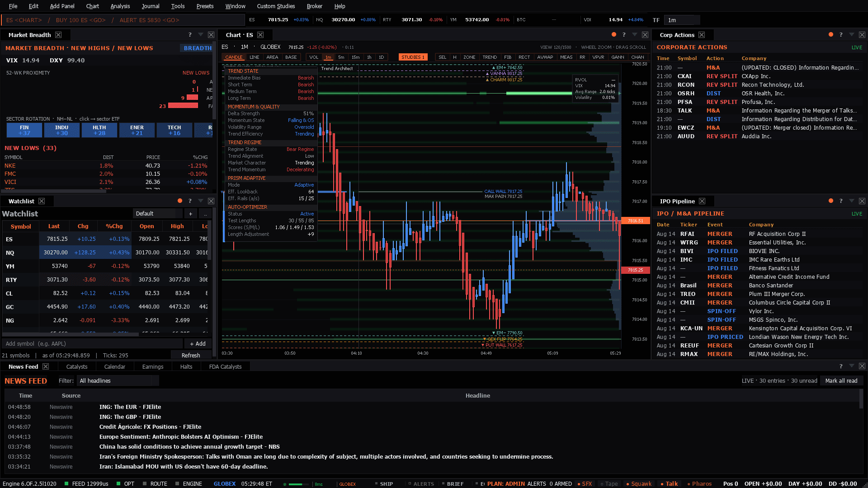Screen dimensions: 868x488
Task: Select the GANN drawing tool
Action: point(618,57)
